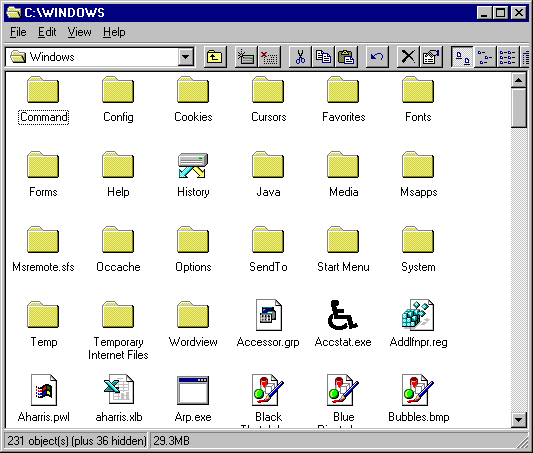Select the Temporary Internet Files folder
533x453 pixels.
(118, 315)
